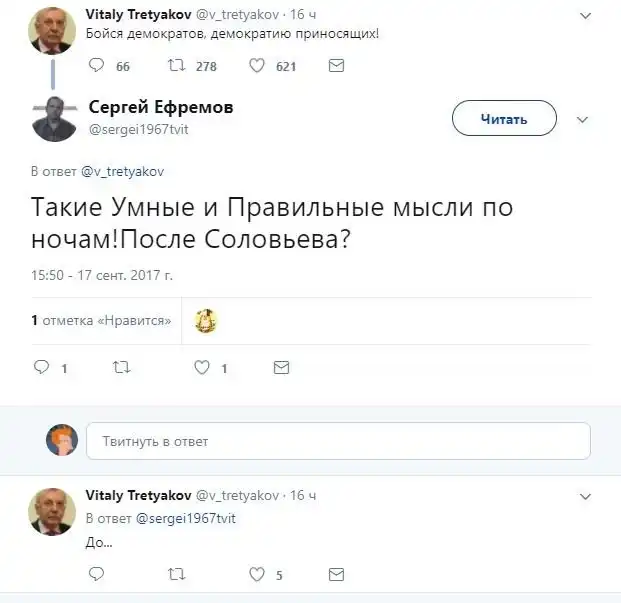Click the 'Твитнуть в ответ' reply field

pos(338,441)
